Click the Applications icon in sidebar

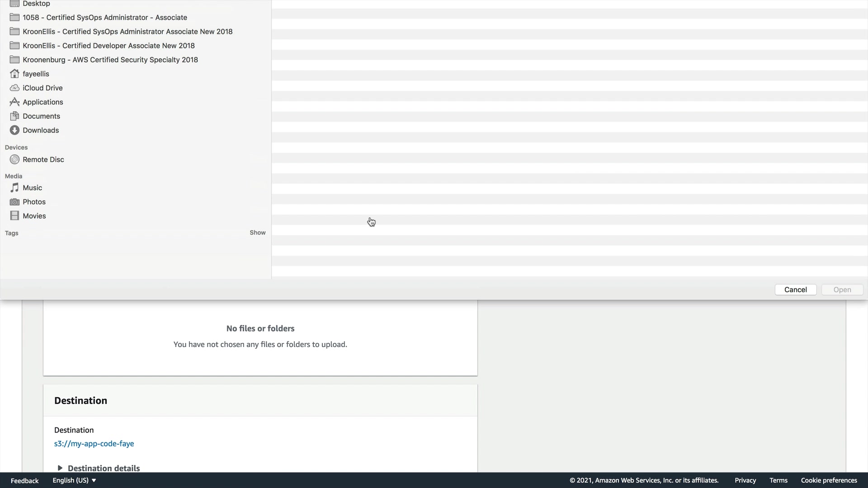[14, 102]
